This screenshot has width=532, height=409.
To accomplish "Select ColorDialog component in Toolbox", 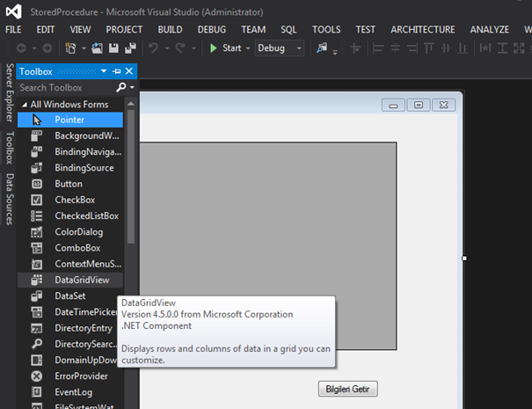I will [x=70, y=232].
